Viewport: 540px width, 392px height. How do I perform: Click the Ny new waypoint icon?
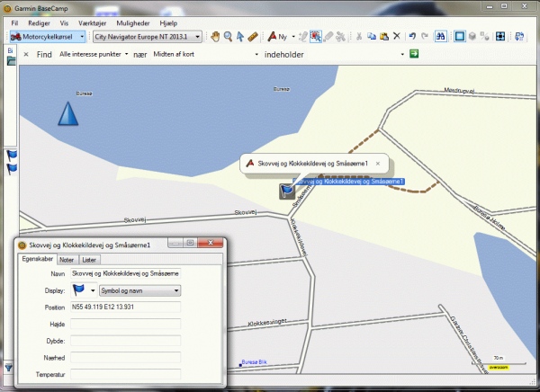coord(272,37)
